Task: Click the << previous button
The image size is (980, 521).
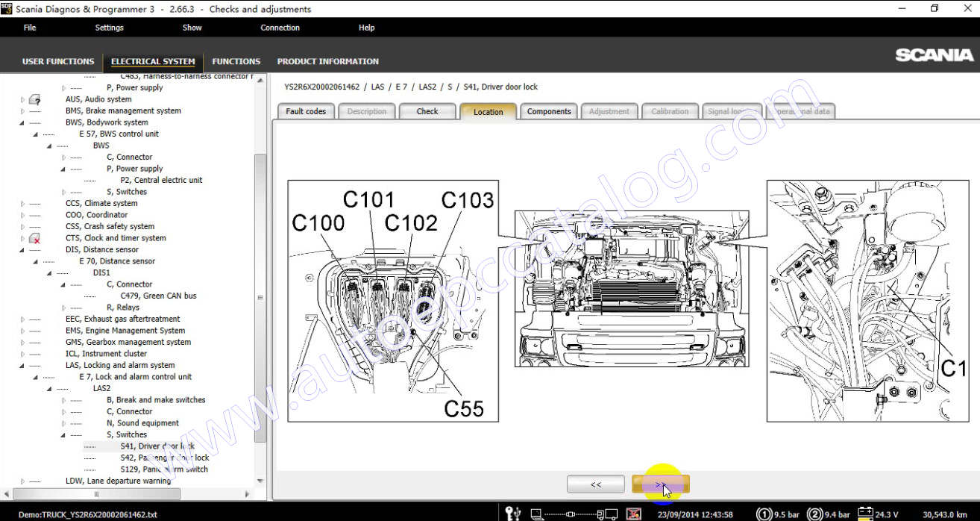Action: 596,484
